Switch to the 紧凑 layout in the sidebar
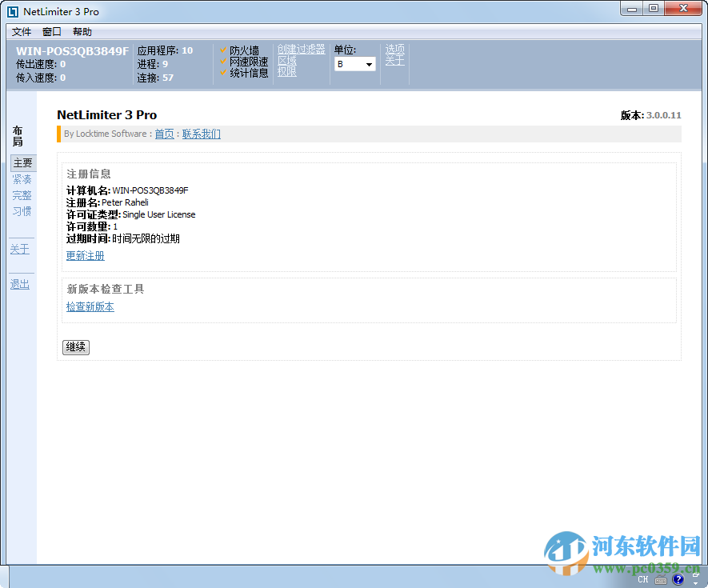The image size is (708, 588). [22, 178]
